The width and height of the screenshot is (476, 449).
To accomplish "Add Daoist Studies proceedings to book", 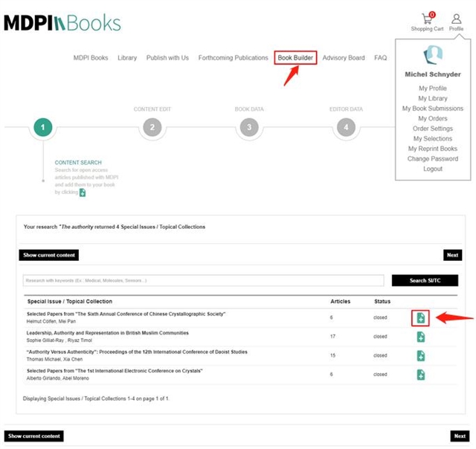I will pos(420,355).
